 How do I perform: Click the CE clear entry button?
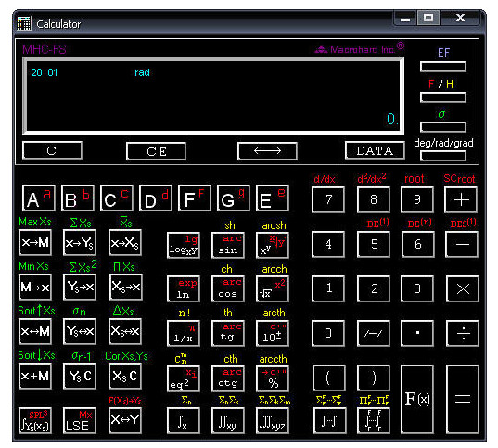pos(156,151)
